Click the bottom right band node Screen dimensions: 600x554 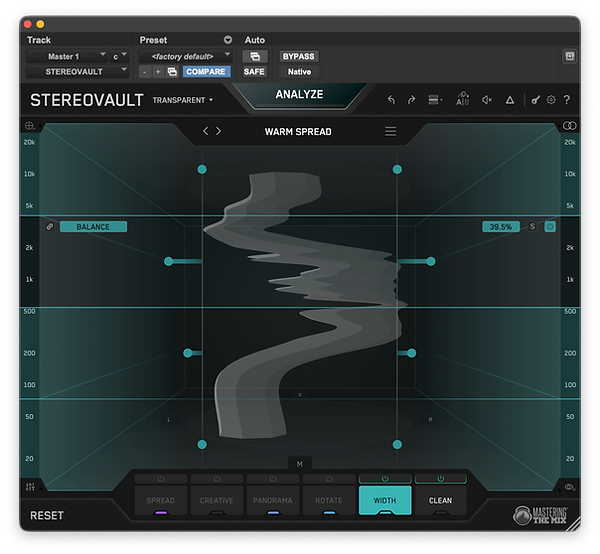coord(397,444)
